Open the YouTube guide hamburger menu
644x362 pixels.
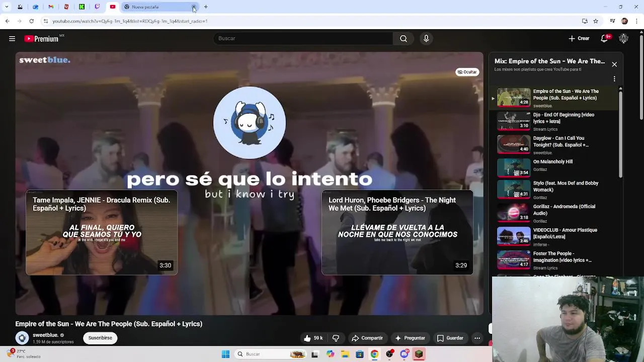click(x=12, y=39)
